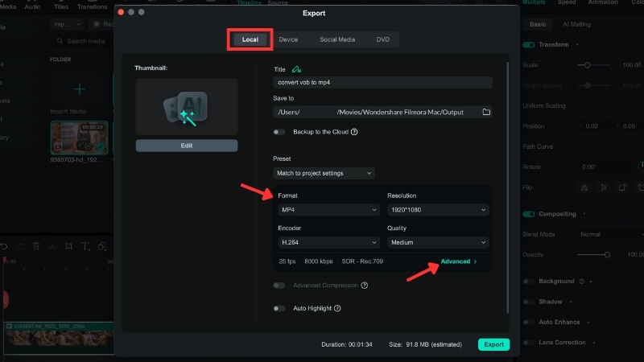The image size is (644, 362).
Task: Click the Background help icon in properties
Action: click(581, 281)
